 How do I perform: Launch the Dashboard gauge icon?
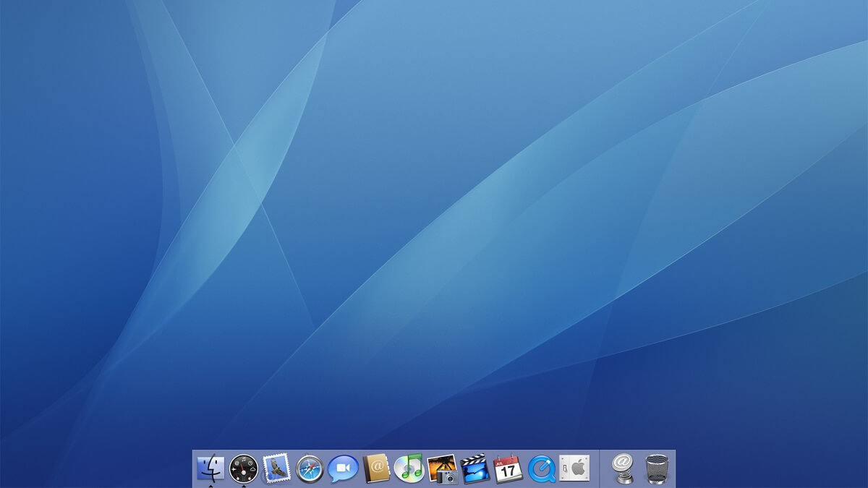click(x=244, y=468)
